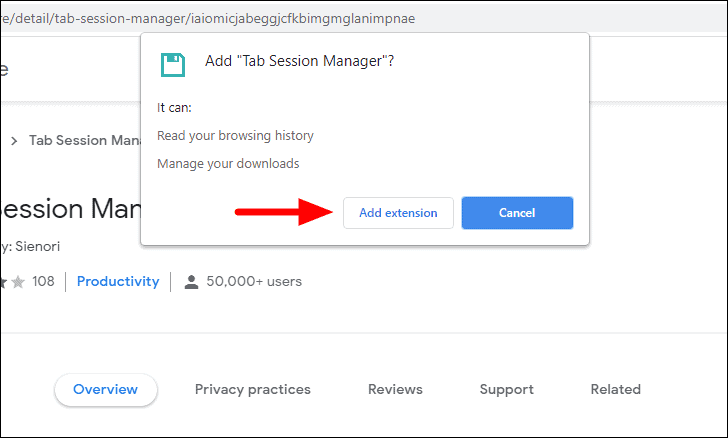
Task: Click 'Manage your downloads' permission text
Action: [228, 163]
